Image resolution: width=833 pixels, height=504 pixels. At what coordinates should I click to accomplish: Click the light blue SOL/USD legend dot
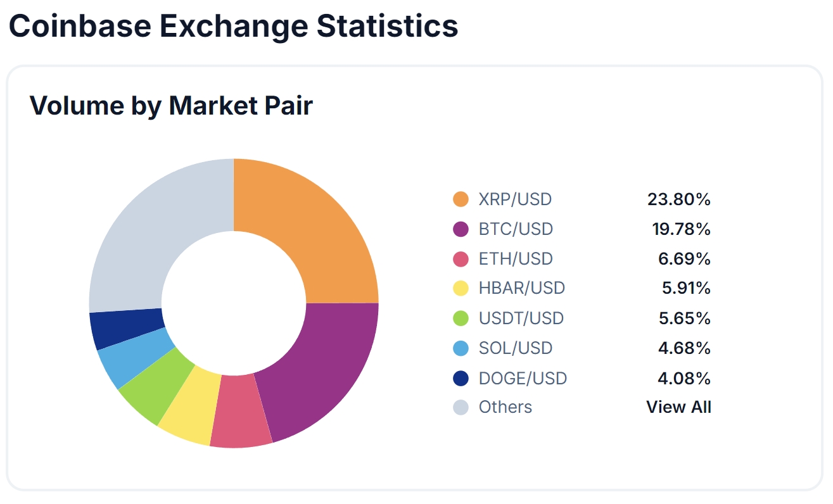pos(461,348)
